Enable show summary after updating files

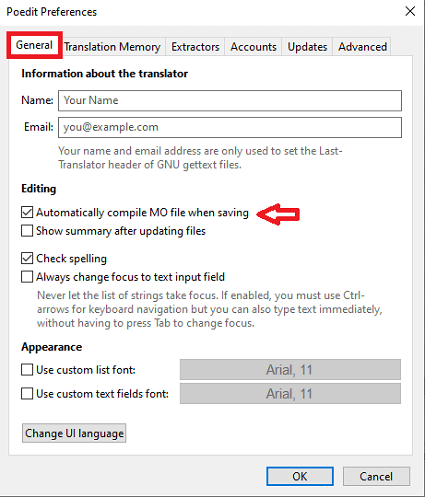pyautogui.click(x=27, y=231)
